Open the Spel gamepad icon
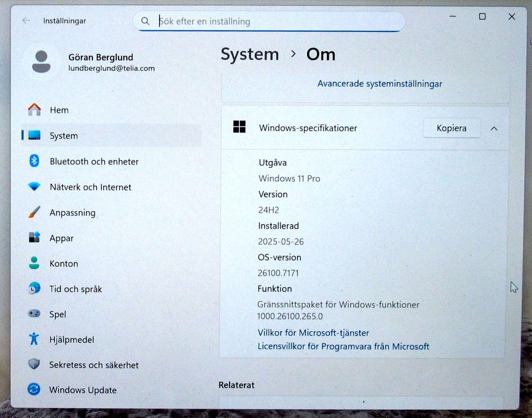532x418 pixels. coord(34,313)
